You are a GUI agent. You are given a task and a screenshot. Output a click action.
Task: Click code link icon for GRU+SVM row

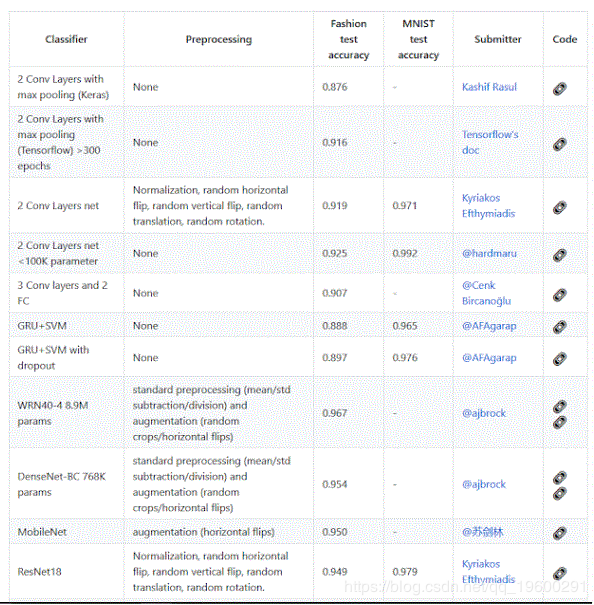(x=560, y=327)
